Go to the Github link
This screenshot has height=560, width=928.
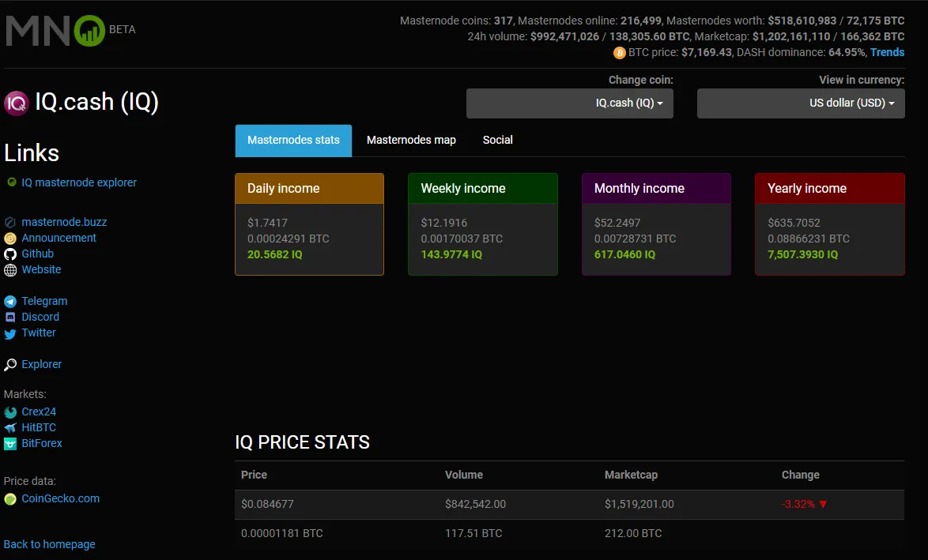37,254
